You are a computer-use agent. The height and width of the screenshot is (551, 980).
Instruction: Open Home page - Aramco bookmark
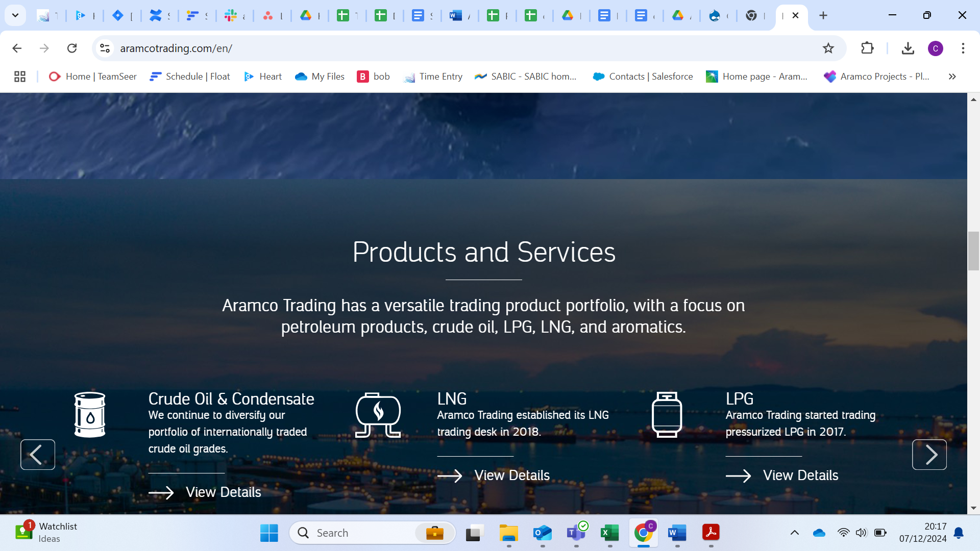pyautogui.click(x=757, y=77)
